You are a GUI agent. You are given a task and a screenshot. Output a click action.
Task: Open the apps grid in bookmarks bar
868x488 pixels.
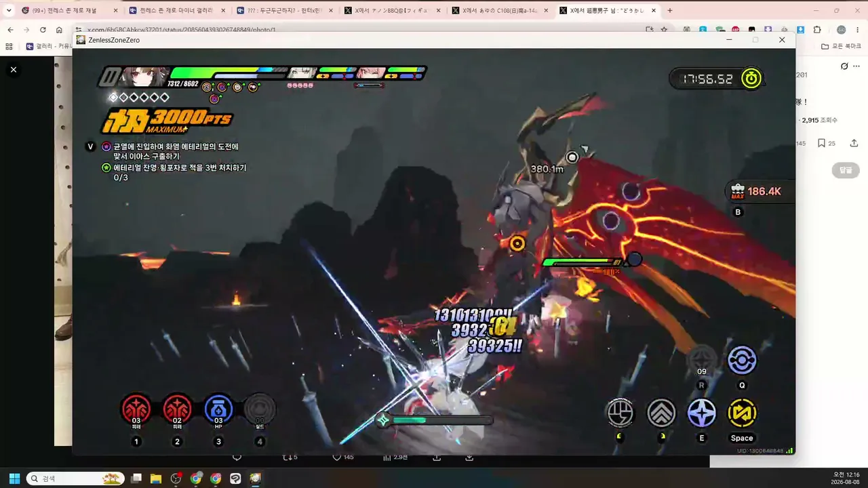[x=9, y=46]
